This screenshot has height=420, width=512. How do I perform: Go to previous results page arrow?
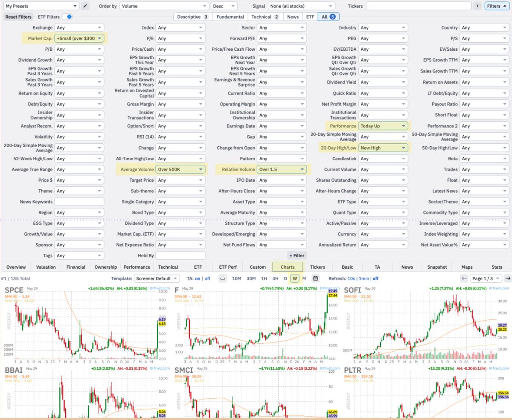[x=465, y=278]
